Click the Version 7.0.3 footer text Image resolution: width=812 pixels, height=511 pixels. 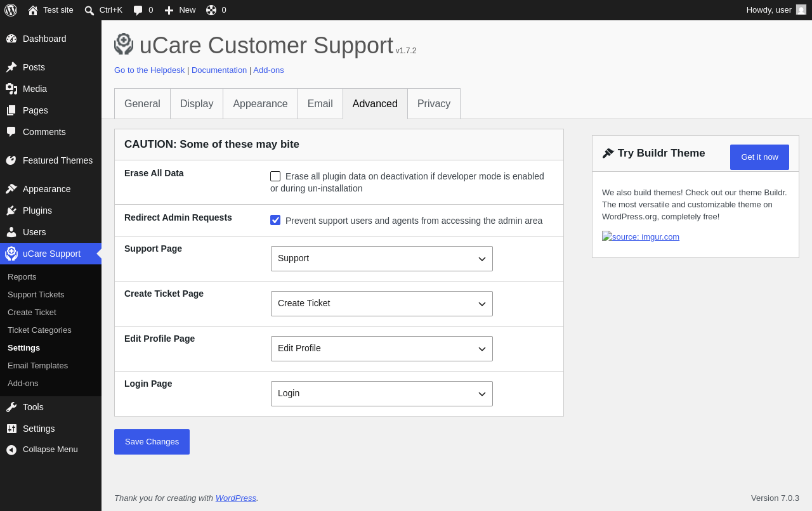click(x=775, y=498)
